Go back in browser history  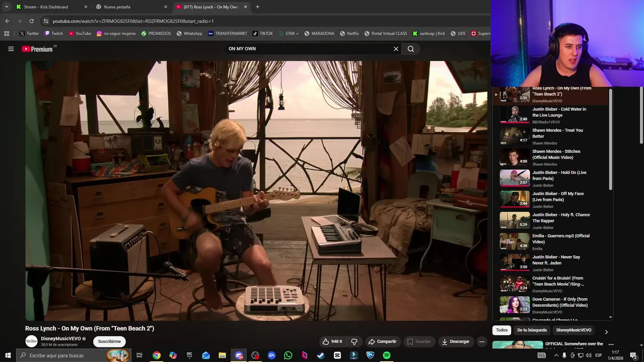[x=7, y=21]
